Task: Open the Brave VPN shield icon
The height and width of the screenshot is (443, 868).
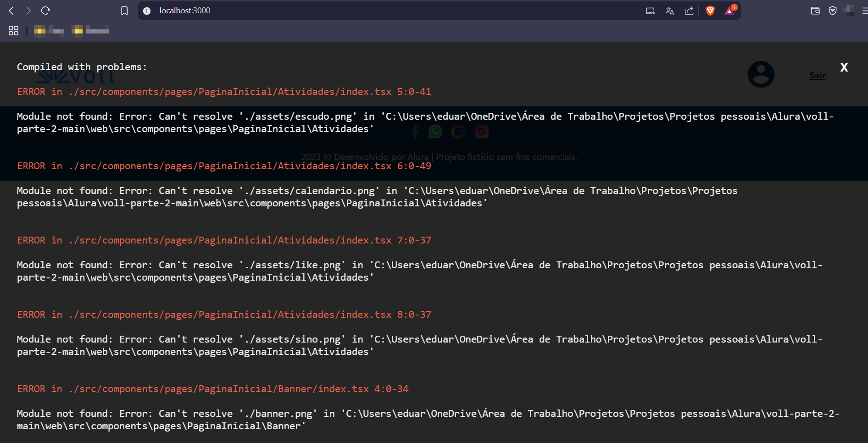Action: tap(833, 11)
